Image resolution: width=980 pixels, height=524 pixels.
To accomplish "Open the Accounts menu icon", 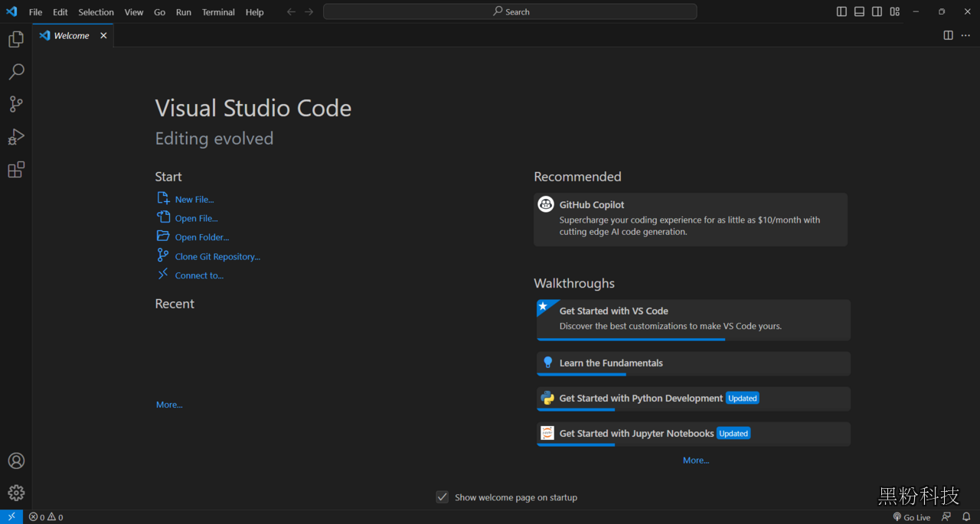I will tap(16, 461).
